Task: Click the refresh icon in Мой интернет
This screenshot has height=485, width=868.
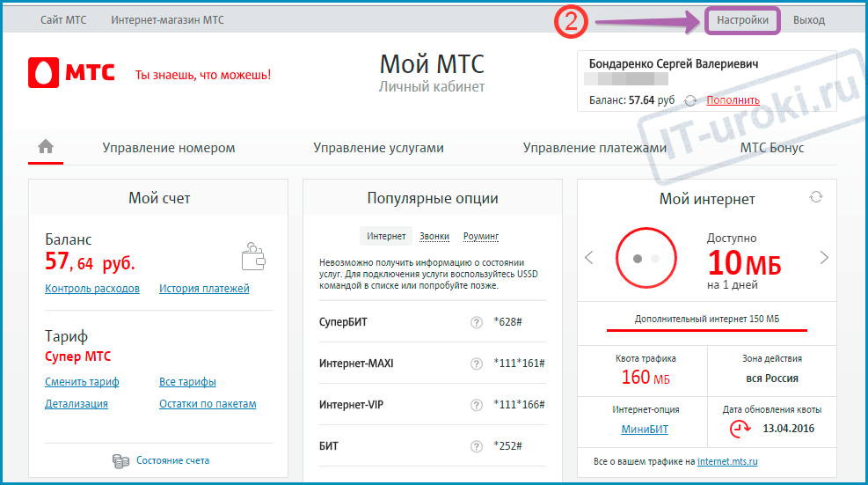Action: tap(816, 196)
